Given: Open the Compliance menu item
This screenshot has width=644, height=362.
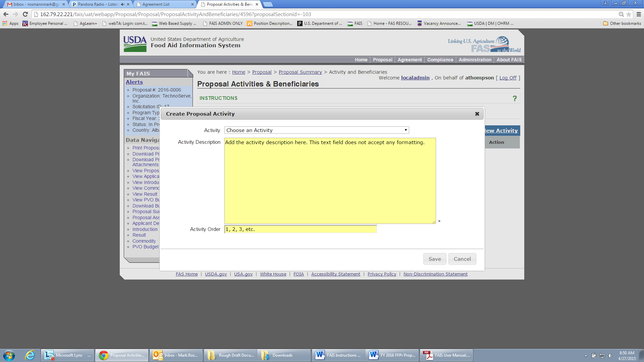Looking at the screenshot, I should pyautogui.click(x=440, y=60).
